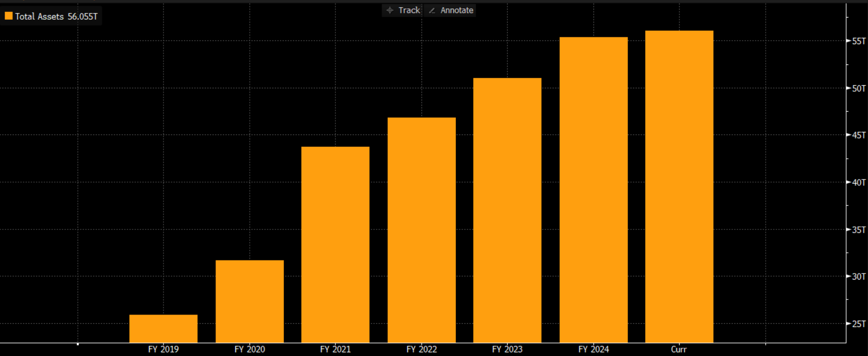Click the Track crosshair icon
This screenshot has height=356, width=868.
pyautogui.click(x=390, y=10)
